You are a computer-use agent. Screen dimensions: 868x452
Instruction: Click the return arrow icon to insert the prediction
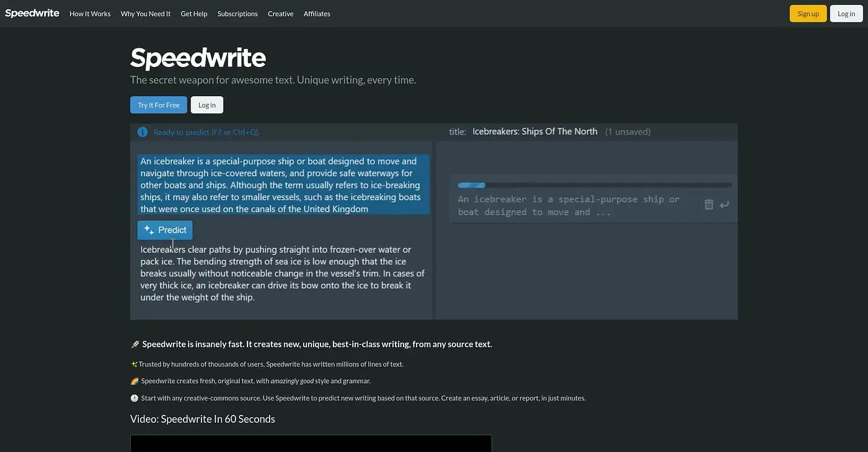pyautogui.click(x=725, y=205)
